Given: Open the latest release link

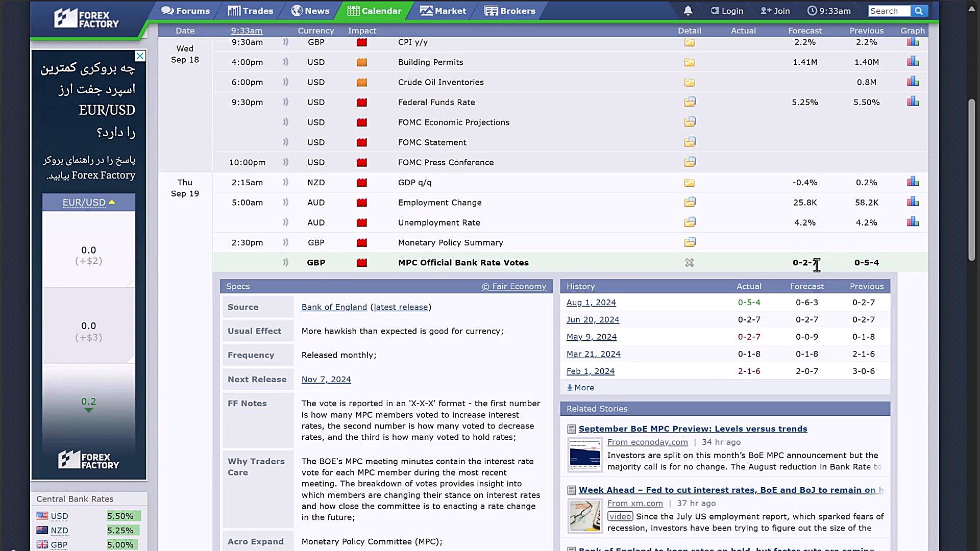Looking at the screenshot, I should (x=401, y=307).
